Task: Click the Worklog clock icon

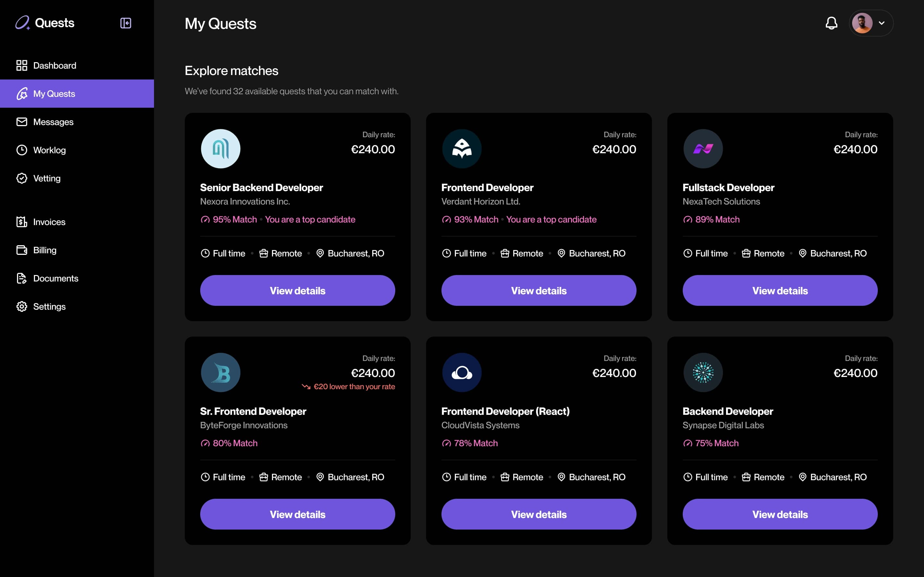Action: tap(22, 150)
